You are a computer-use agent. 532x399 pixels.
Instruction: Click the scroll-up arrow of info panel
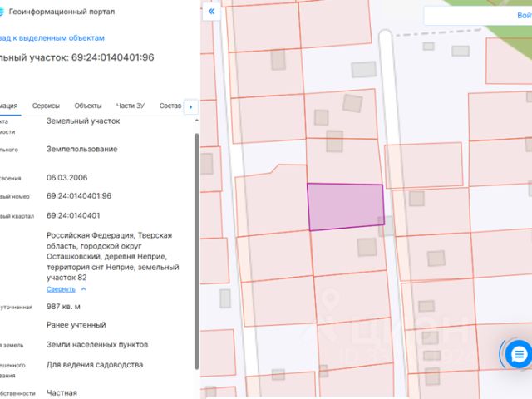coord(196,121)
